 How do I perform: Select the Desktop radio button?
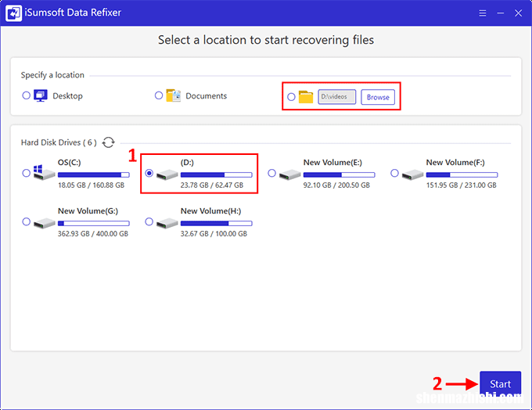pos(26,95)
